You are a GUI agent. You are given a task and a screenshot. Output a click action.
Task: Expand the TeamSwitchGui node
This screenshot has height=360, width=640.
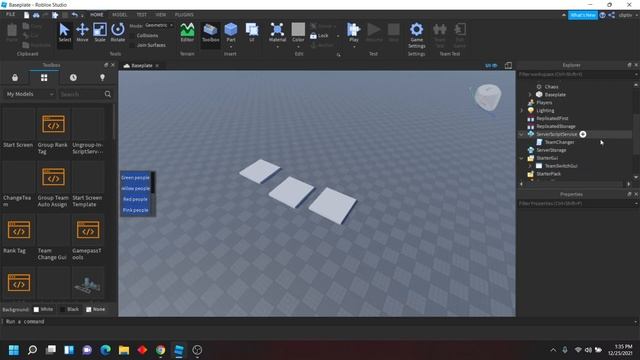pos(530,166)
